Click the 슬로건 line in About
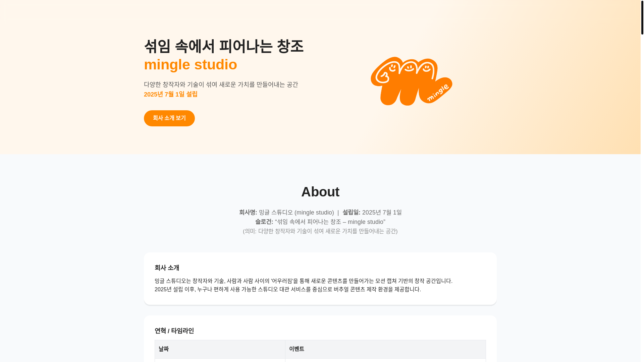 tap(320, 222)
